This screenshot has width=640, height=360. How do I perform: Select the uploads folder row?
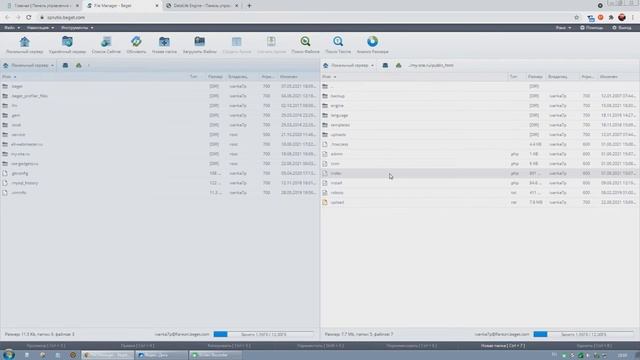tap(480, 135)
